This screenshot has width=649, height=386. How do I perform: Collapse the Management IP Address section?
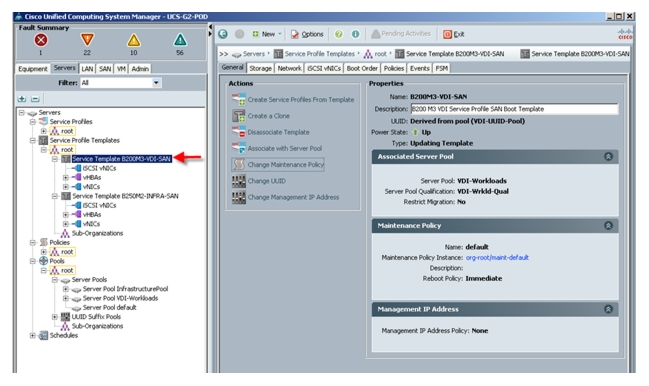coord(608,309)
